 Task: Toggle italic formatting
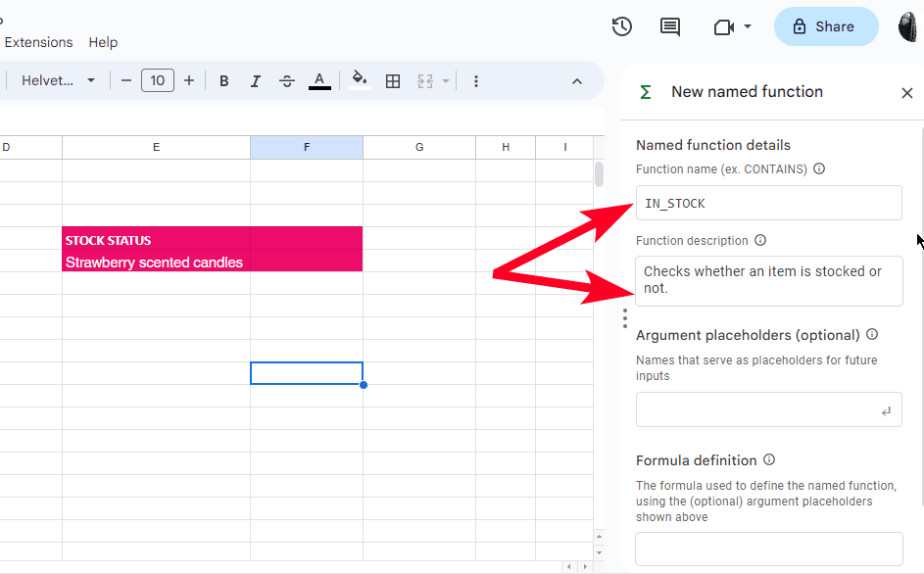point(256,81)
